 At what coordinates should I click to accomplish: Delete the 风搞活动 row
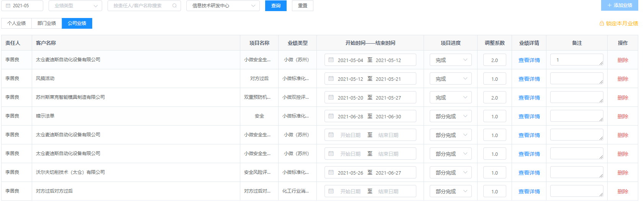click(x=623, y=79)
